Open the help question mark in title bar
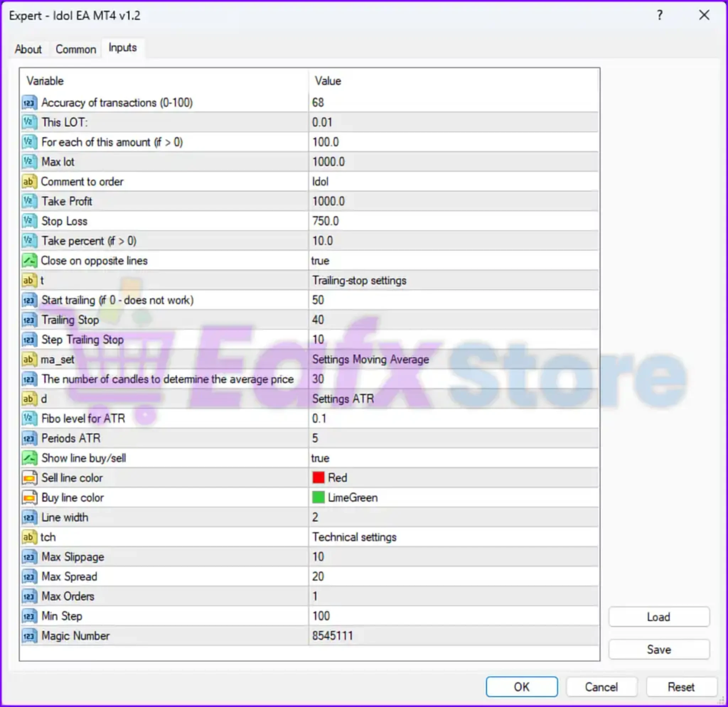 tap(660, 16)
